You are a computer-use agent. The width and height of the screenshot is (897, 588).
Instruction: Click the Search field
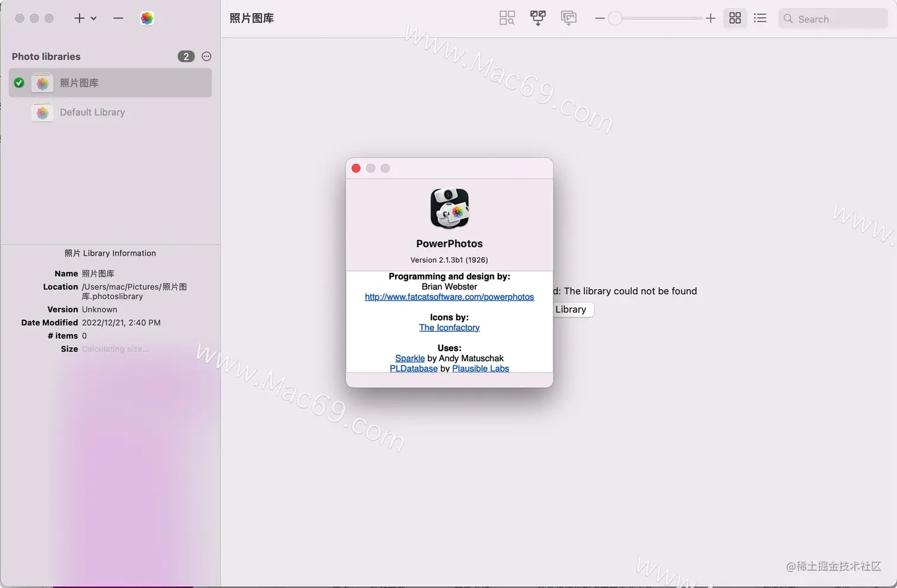(833, 19)
